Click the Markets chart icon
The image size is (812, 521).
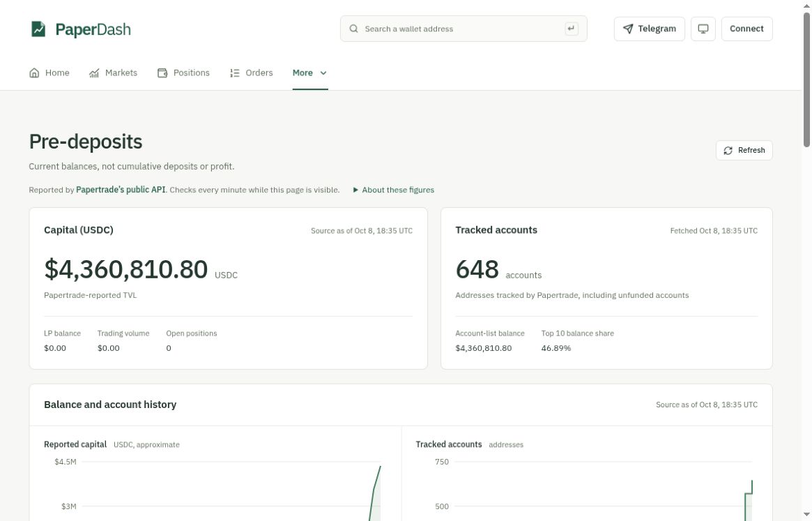click(94, 73)
